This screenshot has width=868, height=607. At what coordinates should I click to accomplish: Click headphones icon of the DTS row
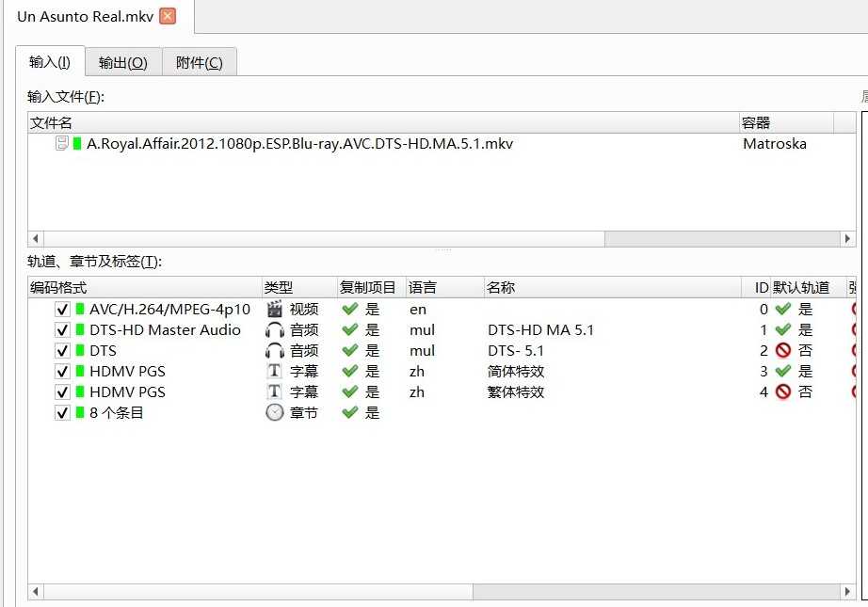[275, 351]
